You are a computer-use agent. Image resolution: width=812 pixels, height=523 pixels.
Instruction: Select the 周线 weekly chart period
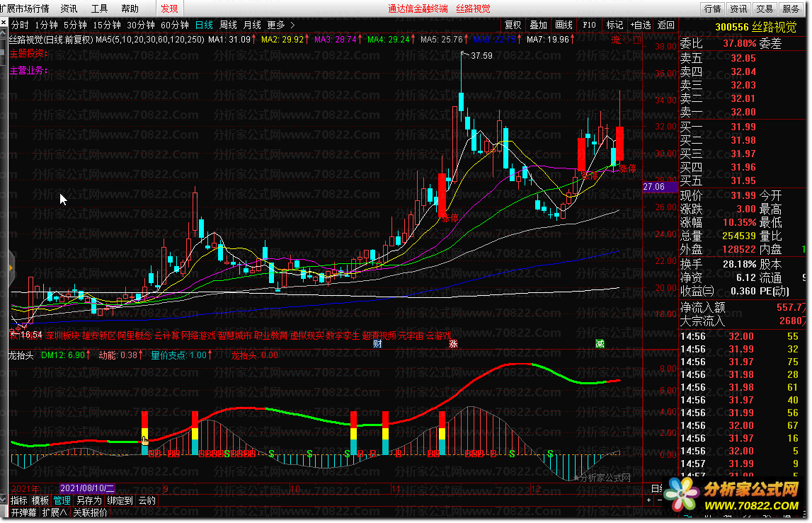point(229,25)
